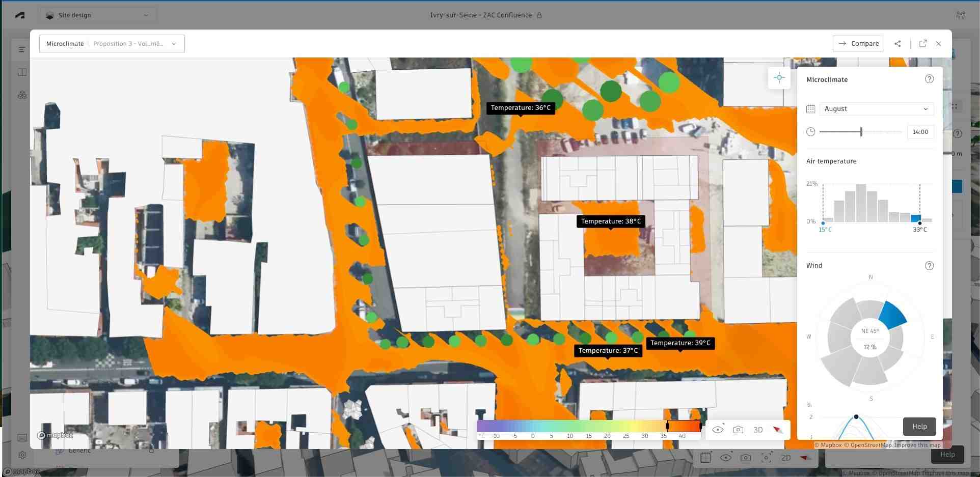Click the mapbox logo on analysis map
This screenshot has width=980, height=477.
coord(56,435)
